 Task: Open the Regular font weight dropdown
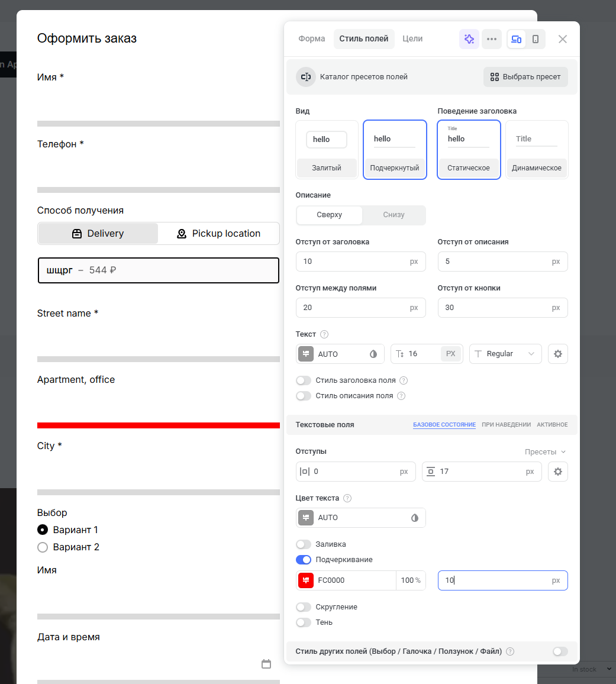[x=505, y=354]
